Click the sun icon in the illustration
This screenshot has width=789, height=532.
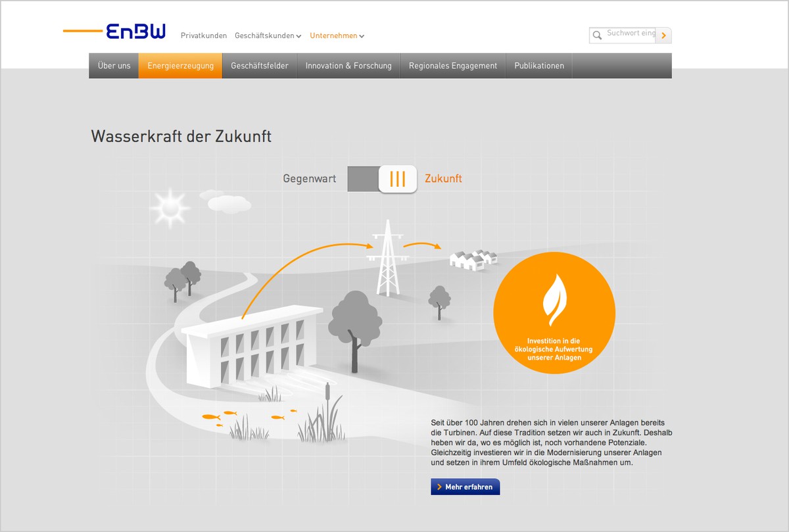pyautogui.click(x=170, y=206)
